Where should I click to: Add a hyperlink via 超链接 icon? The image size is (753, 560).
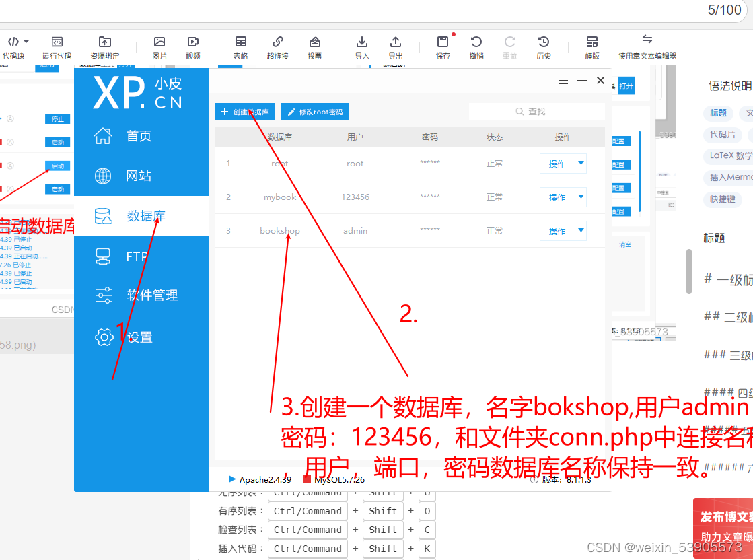pos(277,48)
